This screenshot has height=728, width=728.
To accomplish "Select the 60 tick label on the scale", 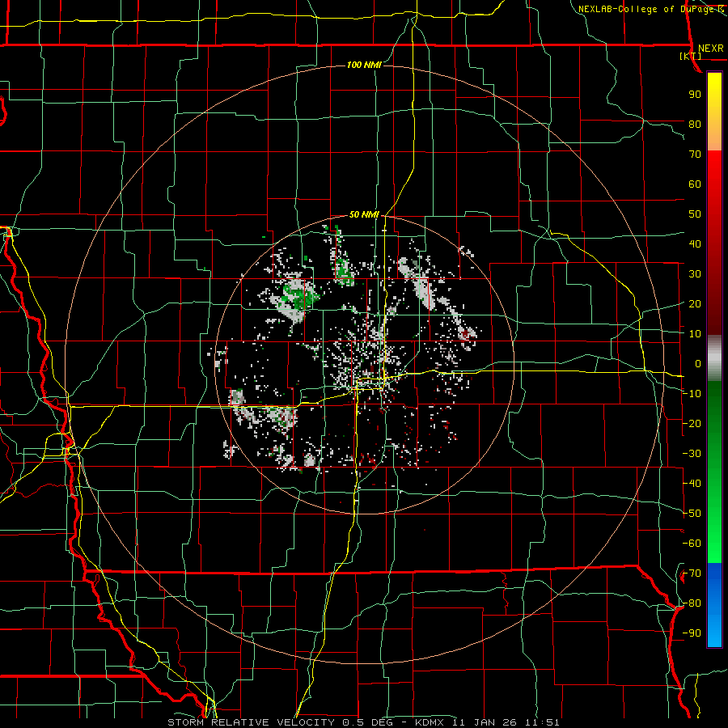I will coord(695,184).
